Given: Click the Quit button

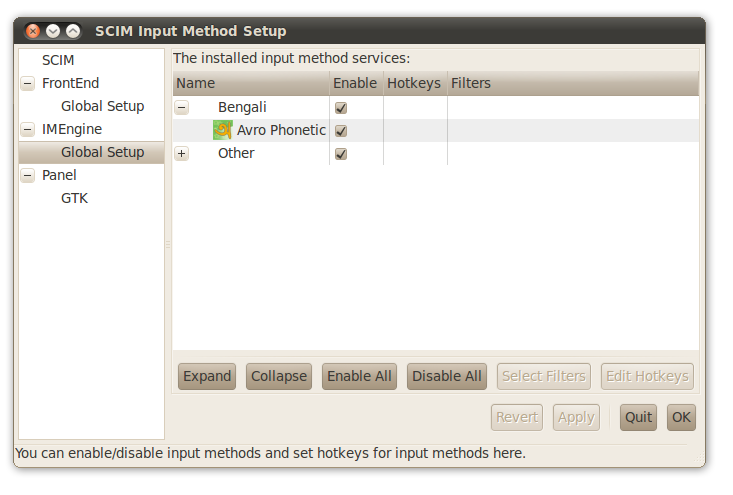Looking at the screenshot, I should pos(639,417).
